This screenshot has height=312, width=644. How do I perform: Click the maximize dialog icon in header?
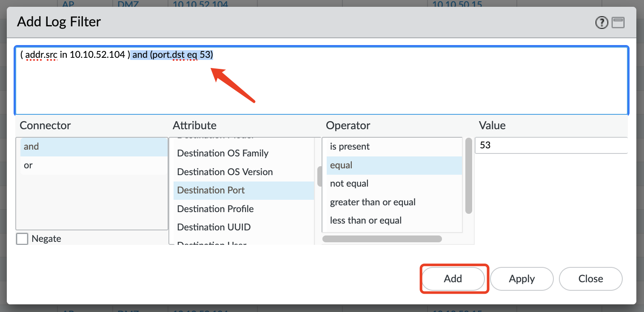[618, 23]
